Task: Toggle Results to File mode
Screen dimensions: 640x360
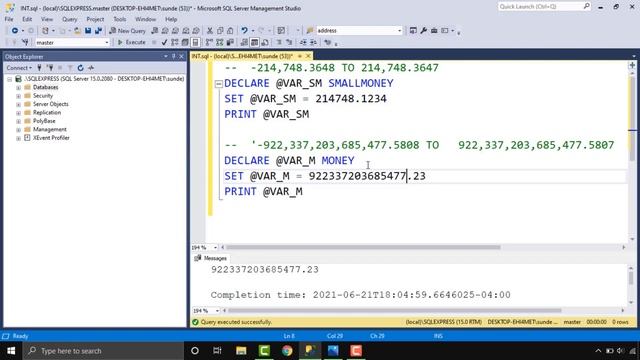Action: pos(265,42)
